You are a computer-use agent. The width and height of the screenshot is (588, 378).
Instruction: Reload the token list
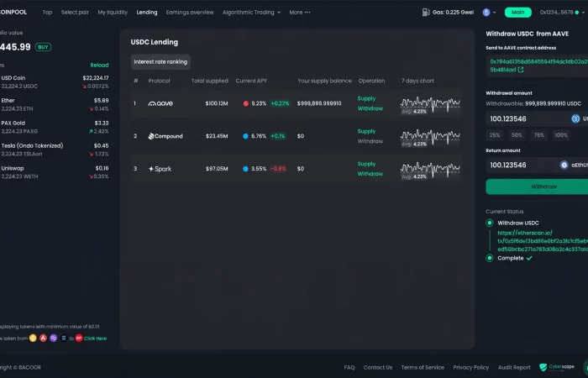point(99,66)
